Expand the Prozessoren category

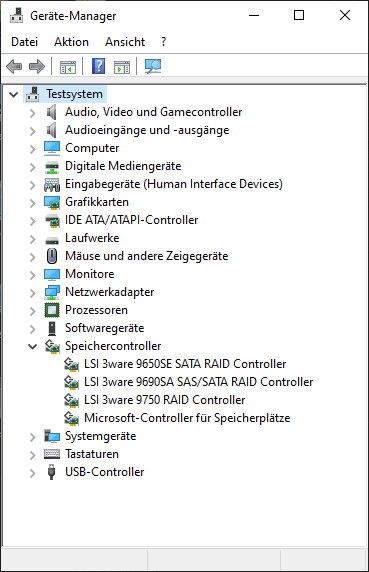33,311
